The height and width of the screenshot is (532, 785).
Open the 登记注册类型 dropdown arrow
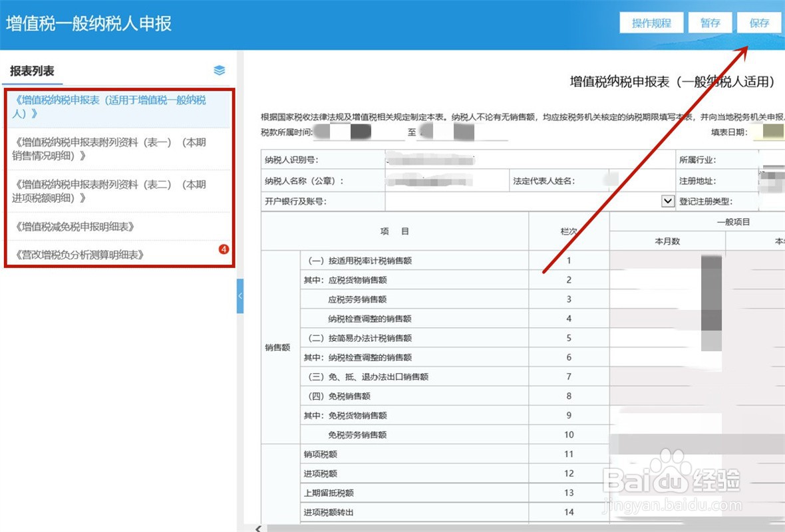coord(669,201)
